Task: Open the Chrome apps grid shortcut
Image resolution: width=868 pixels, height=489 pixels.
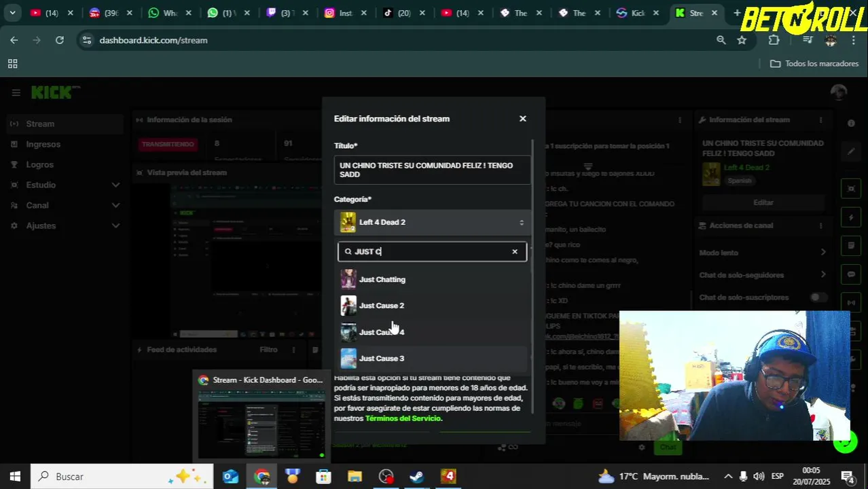Action: [x=12, y=64]
